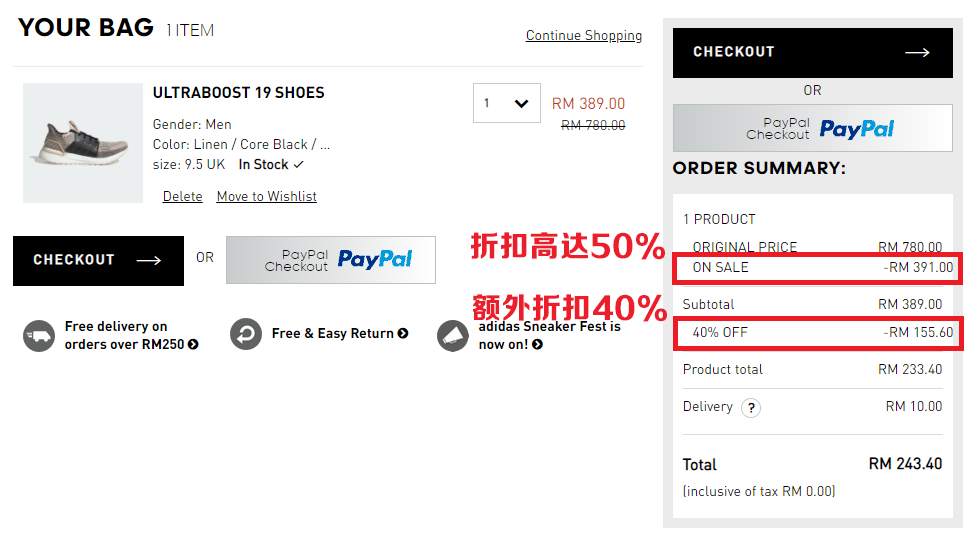This screenshot has width=972, height=548.
Task: Click Continue Shopping link
Action: (584, 36)
